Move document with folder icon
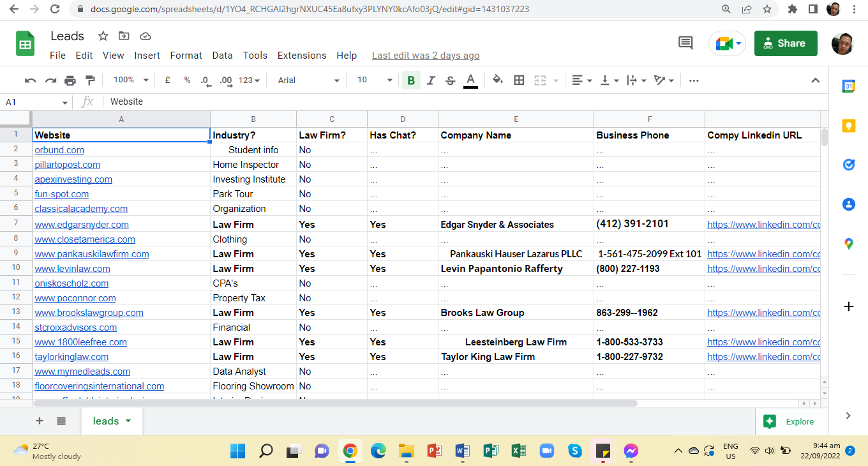This screenshot has width=868, height=466. pos(124,36)
